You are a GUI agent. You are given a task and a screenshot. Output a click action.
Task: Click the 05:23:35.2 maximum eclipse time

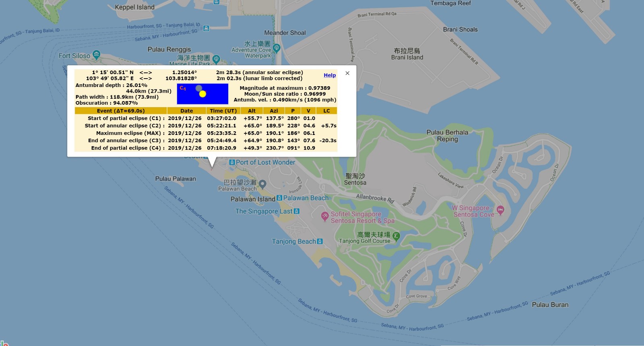tap(222, 133)
